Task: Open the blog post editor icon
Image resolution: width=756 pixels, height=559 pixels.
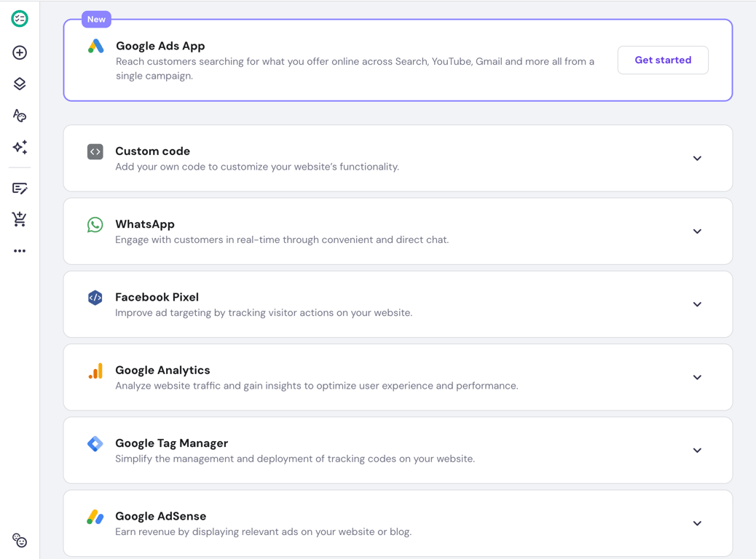Action: click(20, 188)
